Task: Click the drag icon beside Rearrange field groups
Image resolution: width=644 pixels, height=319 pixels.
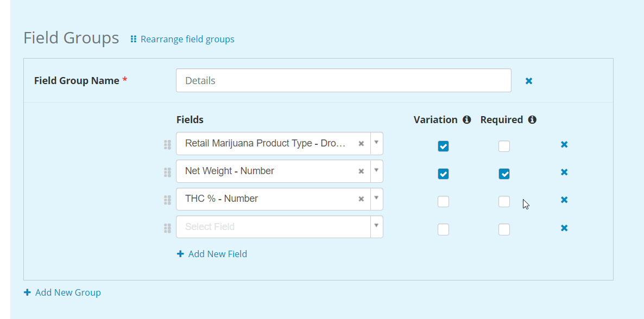Action: pos(133,39)
